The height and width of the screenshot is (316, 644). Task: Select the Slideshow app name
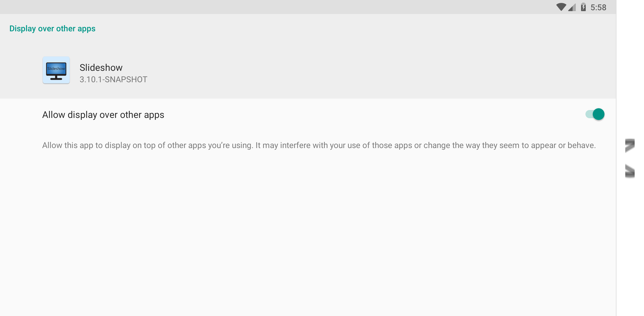click(x=101, y=67)
